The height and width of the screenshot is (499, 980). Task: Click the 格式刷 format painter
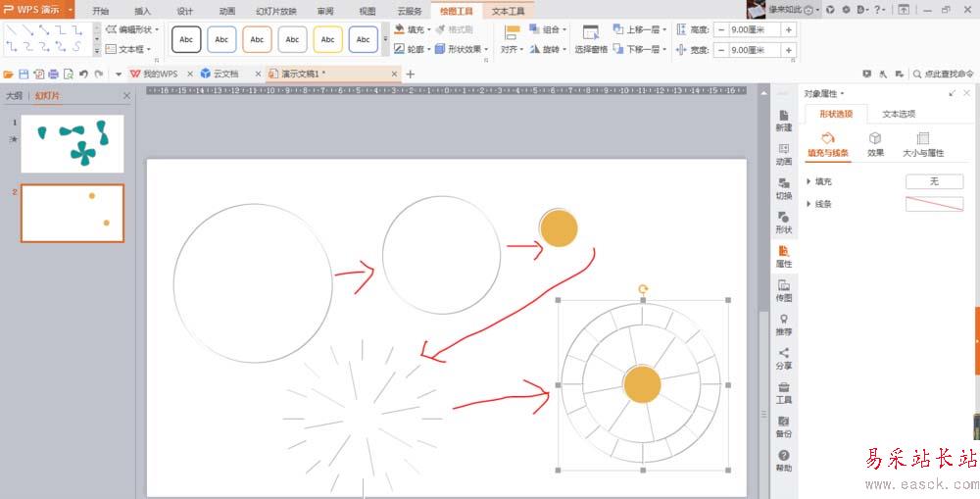[455, 29]
